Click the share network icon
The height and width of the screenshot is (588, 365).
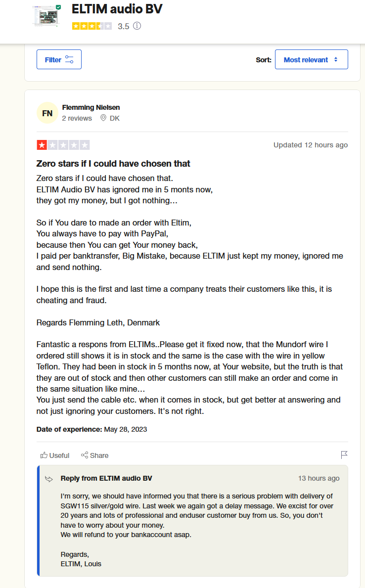point(85,455)
